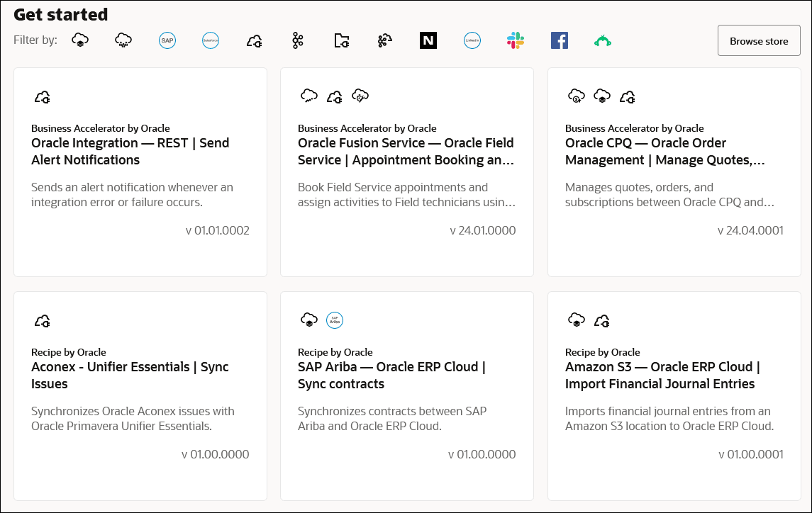Filter recipes by NetSuite N icon
Viewport: 812px width, 513px height.
428,40
